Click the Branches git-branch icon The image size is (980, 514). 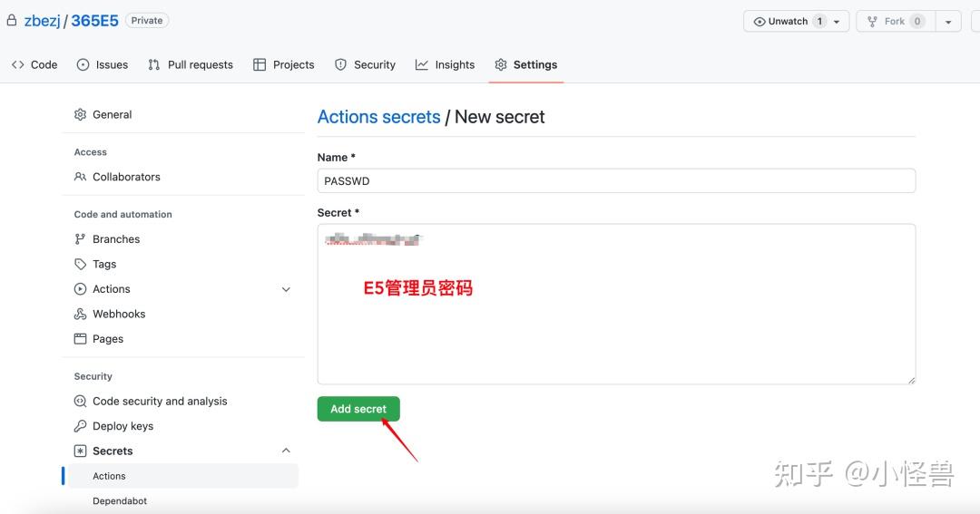(80, 239)
